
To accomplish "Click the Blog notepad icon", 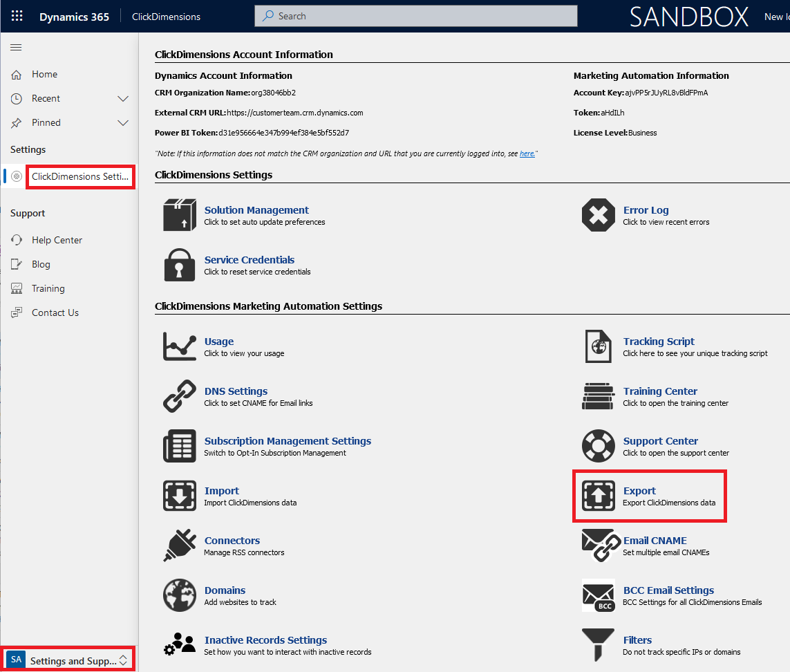I will pos(17,264).
